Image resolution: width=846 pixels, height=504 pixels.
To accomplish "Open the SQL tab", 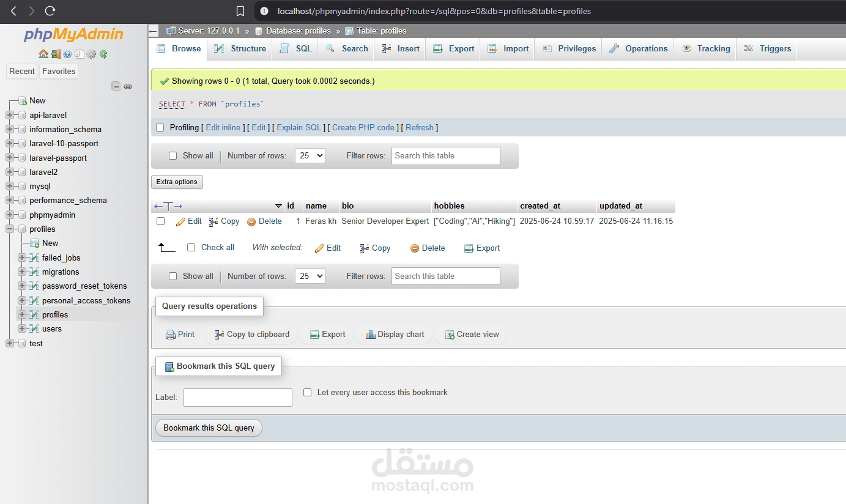I will click(x=295, y=49).
